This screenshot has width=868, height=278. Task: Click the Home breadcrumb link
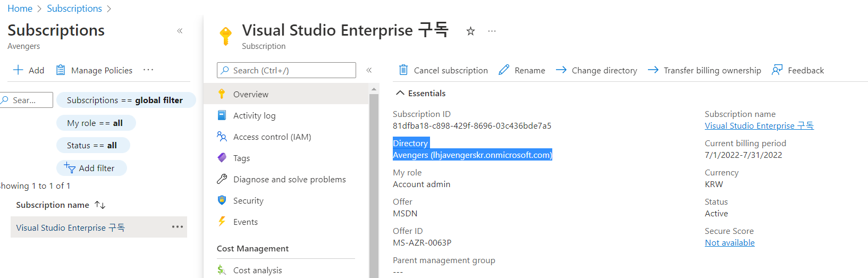tap(20, 9)
